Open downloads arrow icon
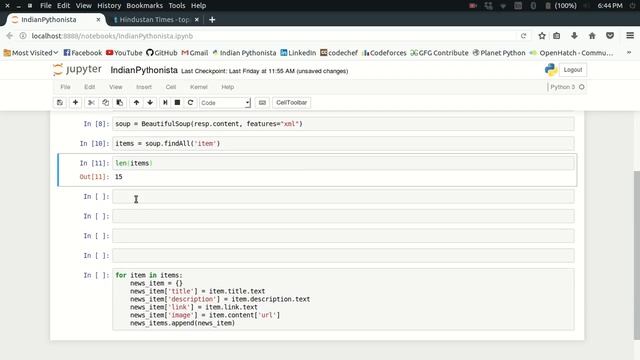This screenshot has width=640, height=360. coord(574,36)
